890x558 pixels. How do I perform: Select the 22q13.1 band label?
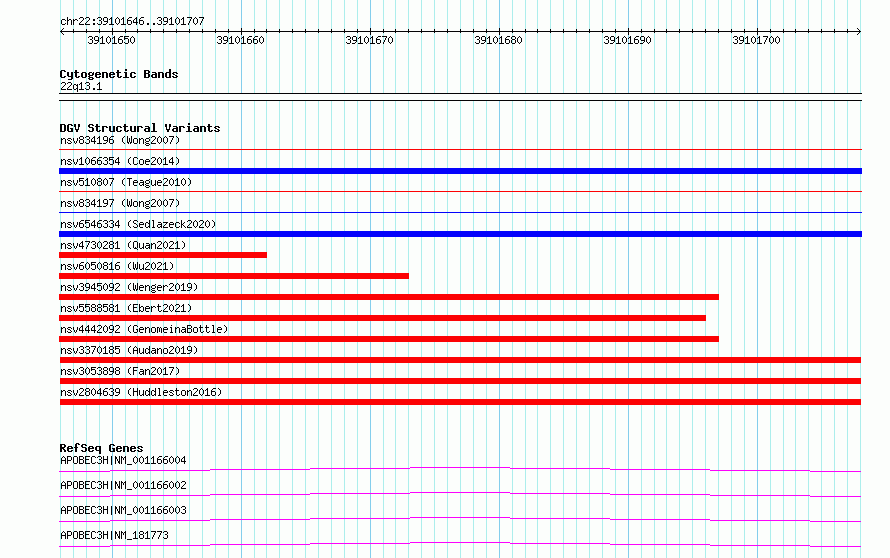pyautogui.click(x=81, y=86)
